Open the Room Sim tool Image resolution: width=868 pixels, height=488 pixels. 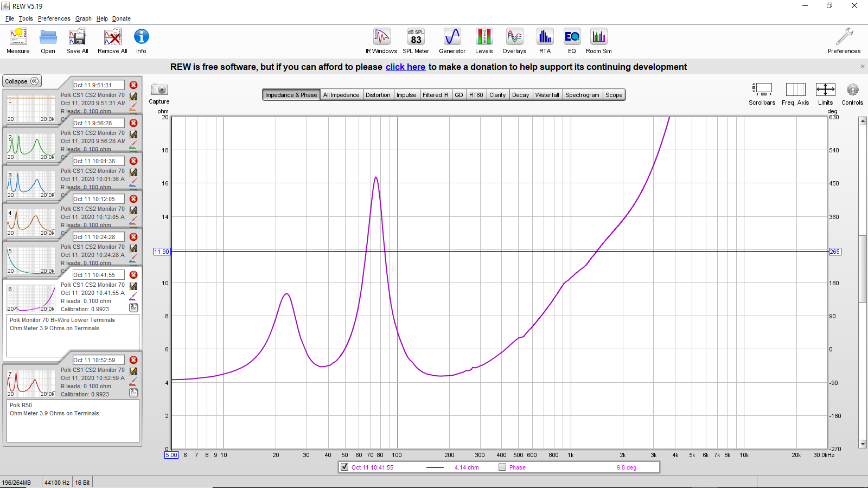tap(598, 37)
